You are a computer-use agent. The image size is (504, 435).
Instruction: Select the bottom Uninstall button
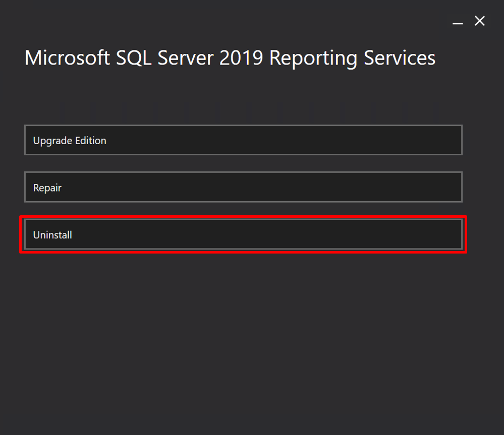(243, 234)
